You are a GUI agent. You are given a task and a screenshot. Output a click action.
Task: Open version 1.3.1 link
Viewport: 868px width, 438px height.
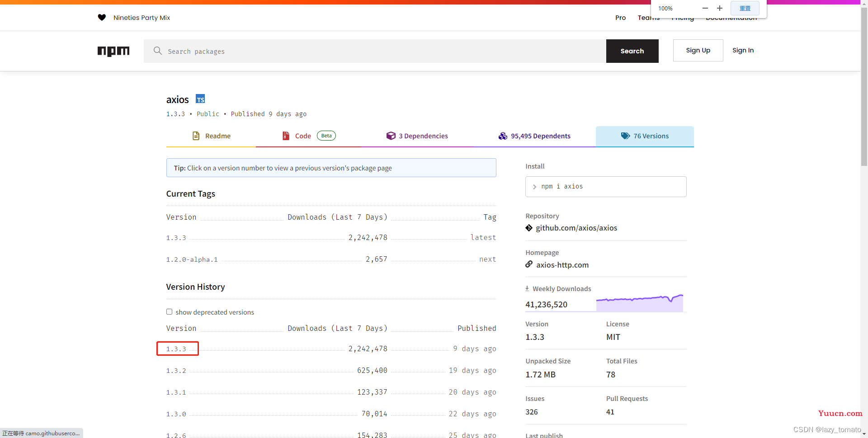click(x=176, y=392)
